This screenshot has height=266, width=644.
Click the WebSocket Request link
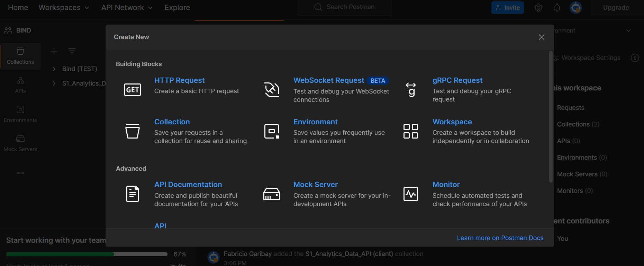point(329,80)
